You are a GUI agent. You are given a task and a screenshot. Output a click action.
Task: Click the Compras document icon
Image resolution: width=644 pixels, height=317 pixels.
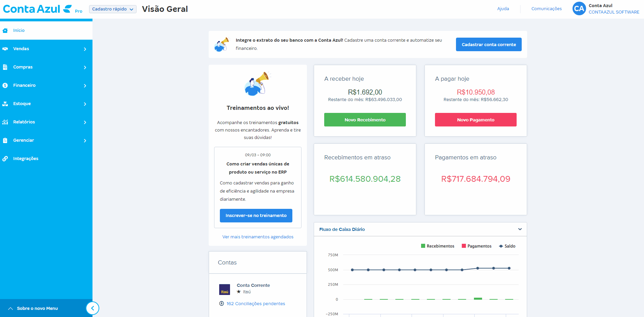[x=5, y=67]
